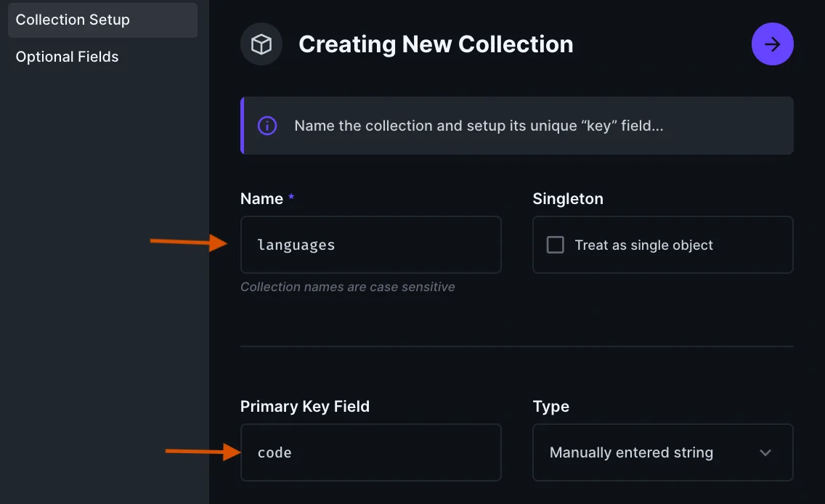Screen dimensions: 825x504
Task: Click the notice text about unique key field
Action: (x=479, y=126)
